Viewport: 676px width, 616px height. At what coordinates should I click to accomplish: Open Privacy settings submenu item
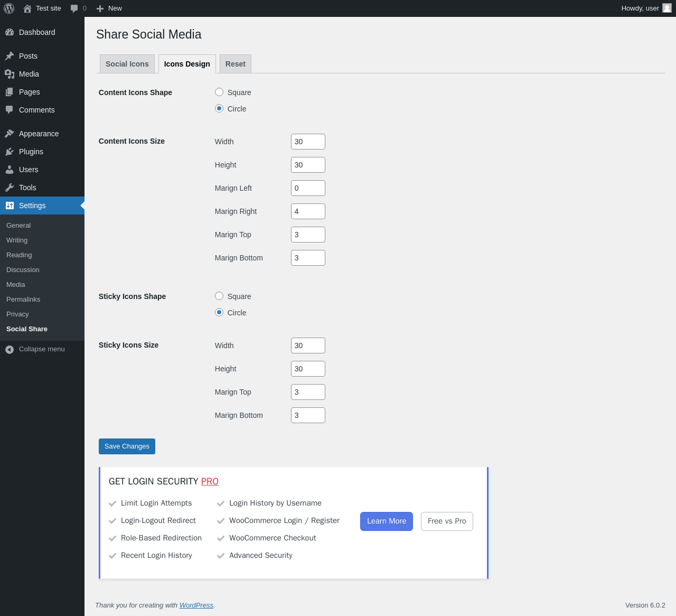[17, 314]
